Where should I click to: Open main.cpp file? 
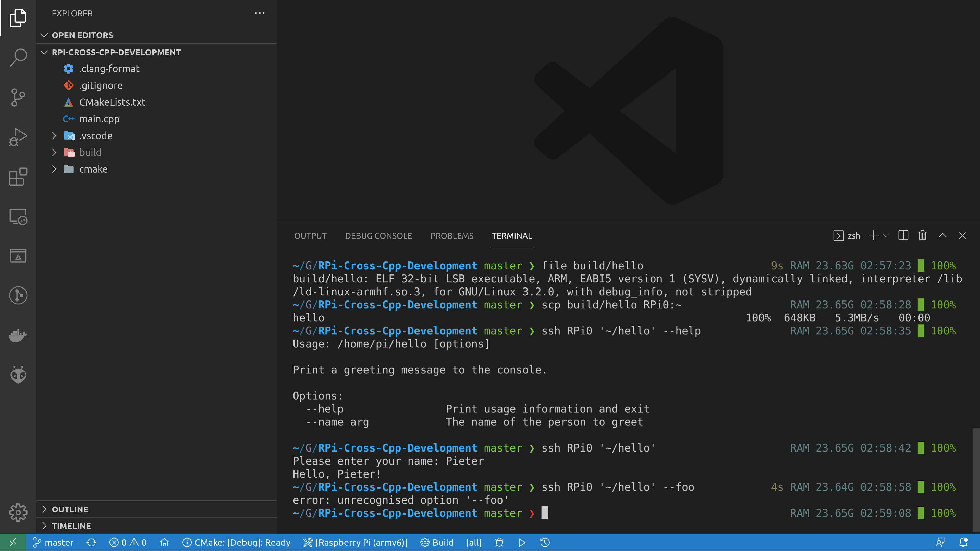click(x=157, y=119)
